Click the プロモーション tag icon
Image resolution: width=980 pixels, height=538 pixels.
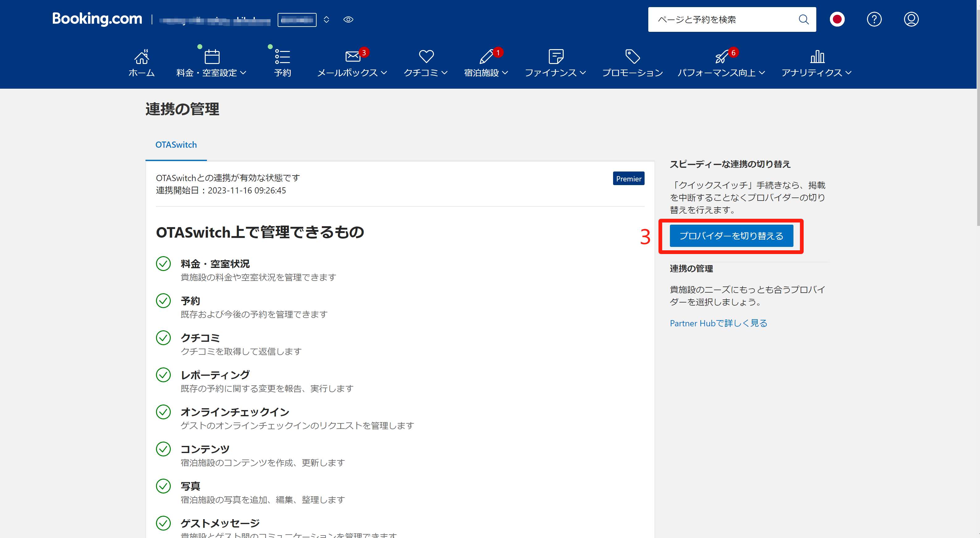click(x=633, y=57)
